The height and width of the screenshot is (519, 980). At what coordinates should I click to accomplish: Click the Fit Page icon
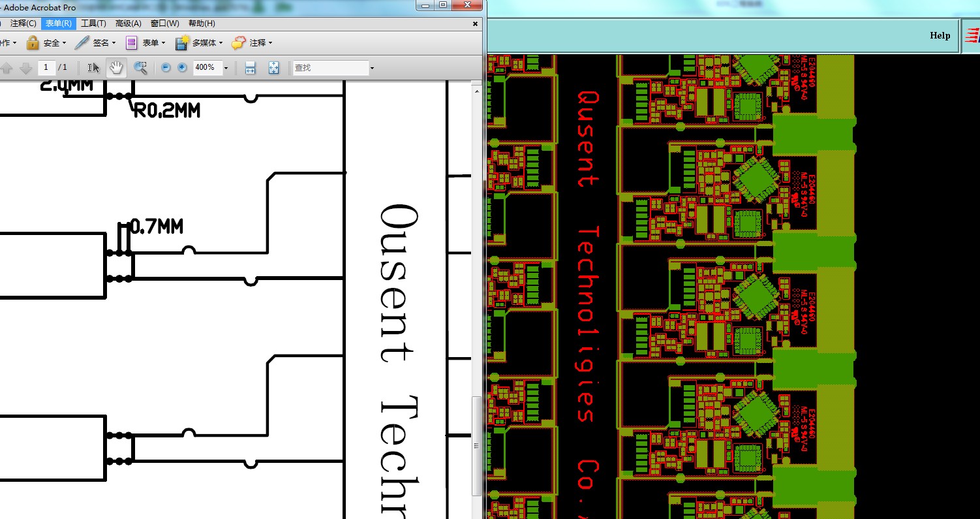pos(274,68)
